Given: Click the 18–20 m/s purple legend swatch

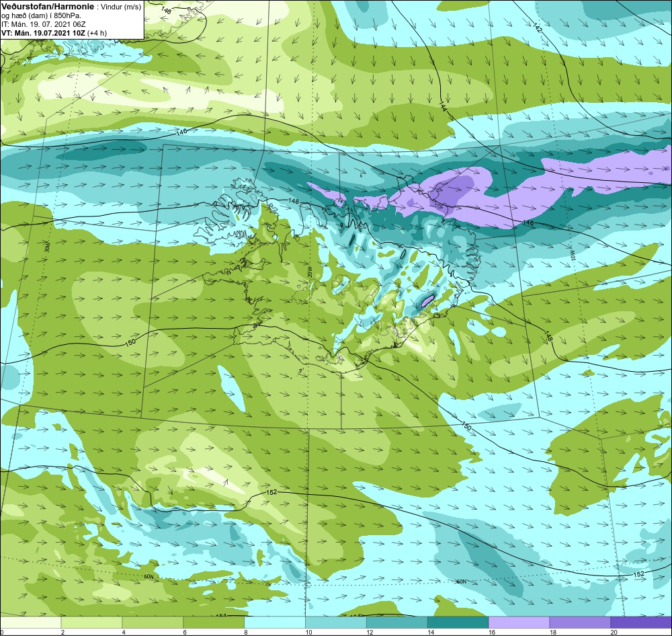Looking at the screenshot, I should (581, 623).
